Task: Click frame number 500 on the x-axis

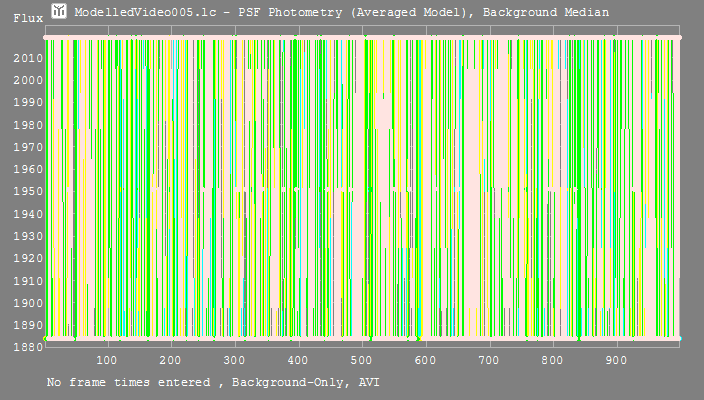Action: coord(361,360)
